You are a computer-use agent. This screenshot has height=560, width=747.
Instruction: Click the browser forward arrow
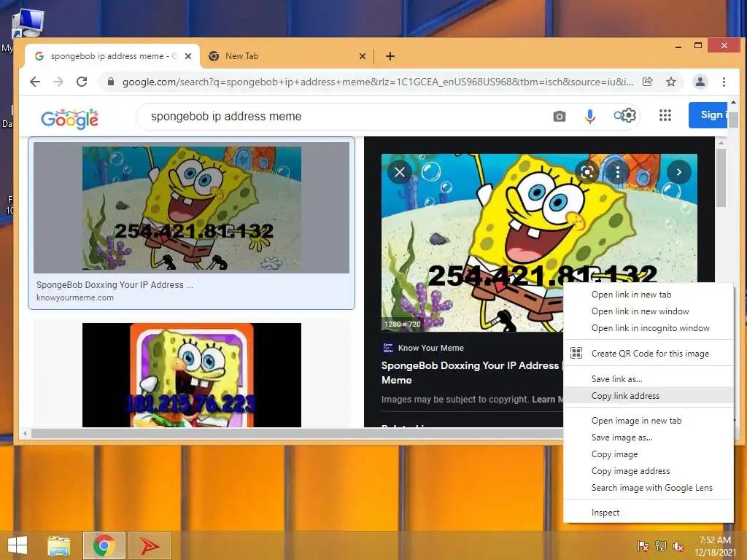(x=58, y=82)
